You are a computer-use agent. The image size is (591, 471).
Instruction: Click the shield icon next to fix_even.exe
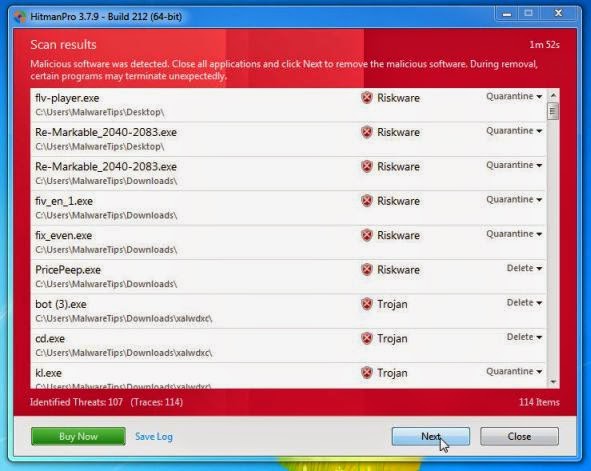pyautogui.click(x=367, y=235)
